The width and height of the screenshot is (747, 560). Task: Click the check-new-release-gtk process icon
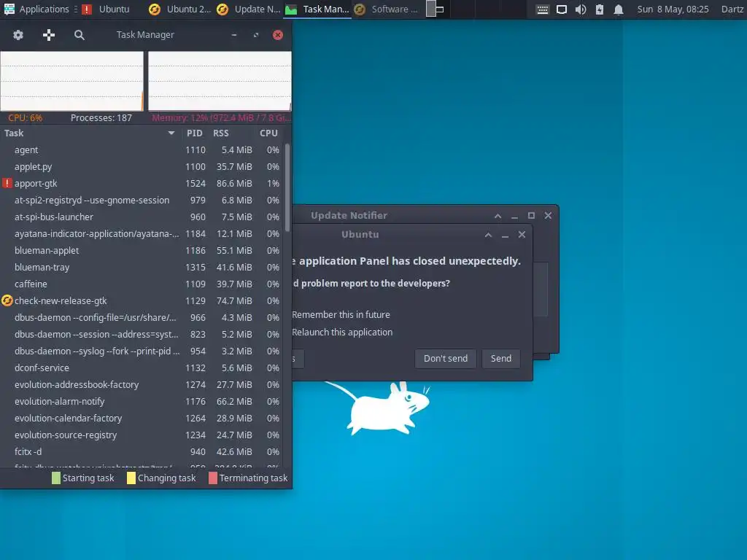pos(7,300)
